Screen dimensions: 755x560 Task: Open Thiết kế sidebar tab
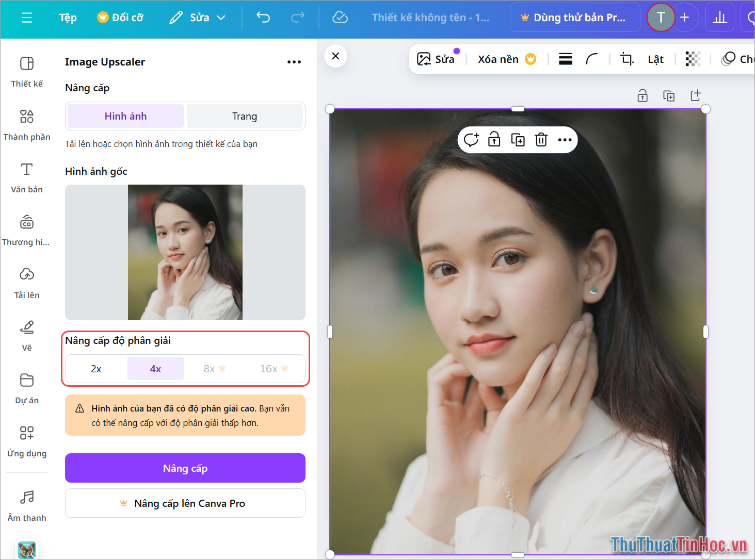[x=27, y=72]
